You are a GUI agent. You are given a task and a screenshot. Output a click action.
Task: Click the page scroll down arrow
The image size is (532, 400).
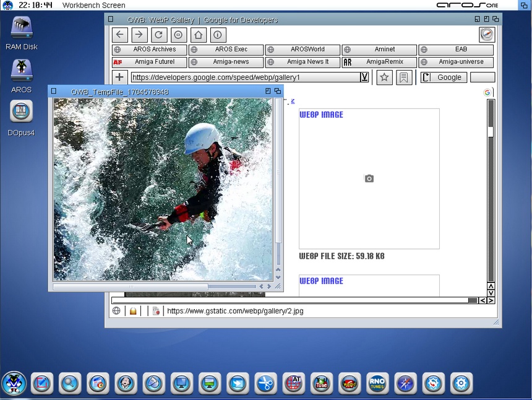point(491,293)
